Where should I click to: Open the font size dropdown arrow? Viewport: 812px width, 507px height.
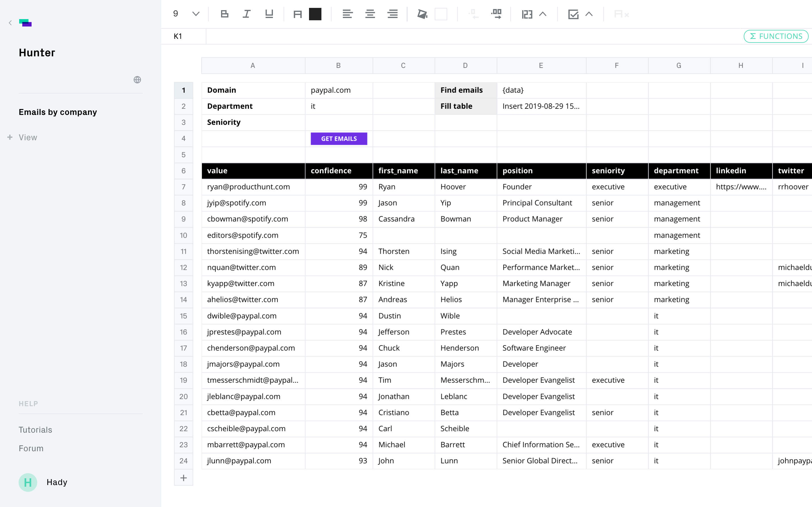tap(196, 14)
